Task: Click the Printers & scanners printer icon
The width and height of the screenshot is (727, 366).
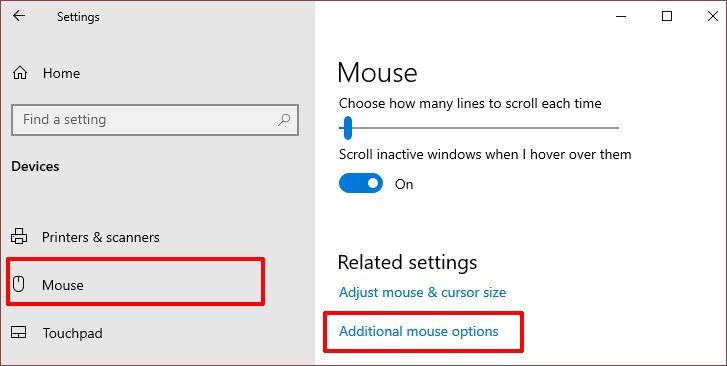Action: [x=19, y=237]
